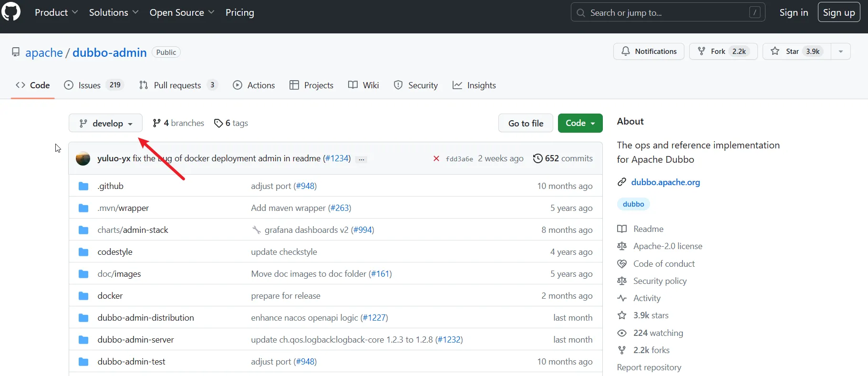Open the update checkstyle commit message

[x=284, y=252]
